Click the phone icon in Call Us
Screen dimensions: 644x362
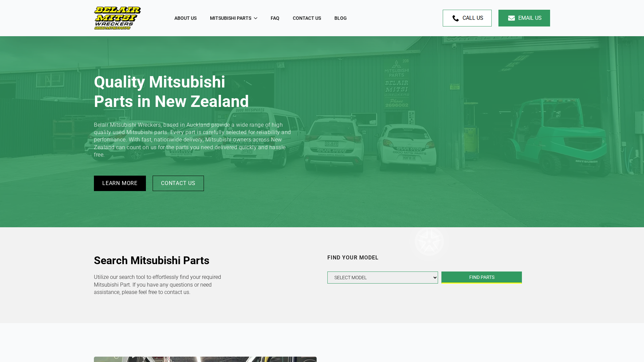click(455, 18)
